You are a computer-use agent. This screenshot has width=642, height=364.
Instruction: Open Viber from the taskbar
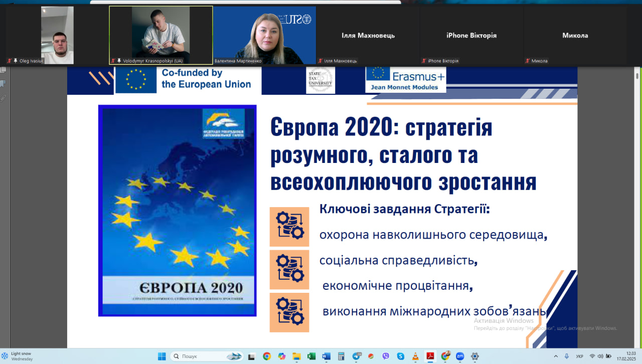386,356
